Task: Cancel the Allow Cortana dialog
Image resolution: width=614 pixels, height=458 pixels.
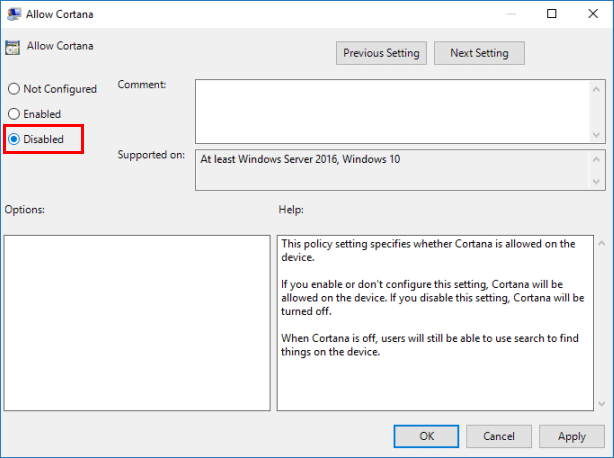Action: [498, 436]
